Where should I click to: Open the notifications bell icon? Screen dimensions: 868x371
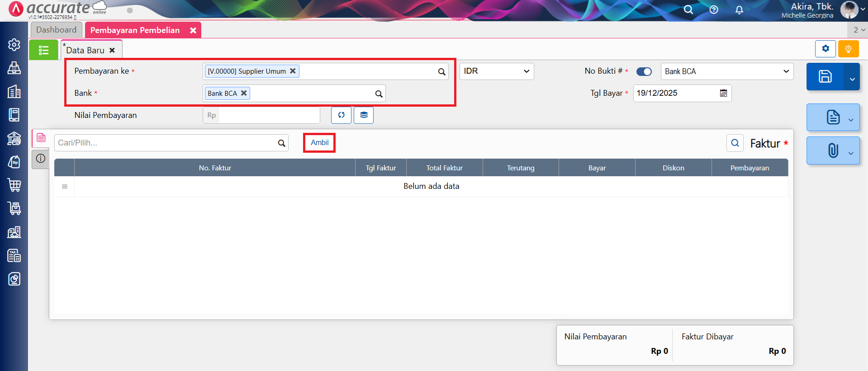coord(739,10)
